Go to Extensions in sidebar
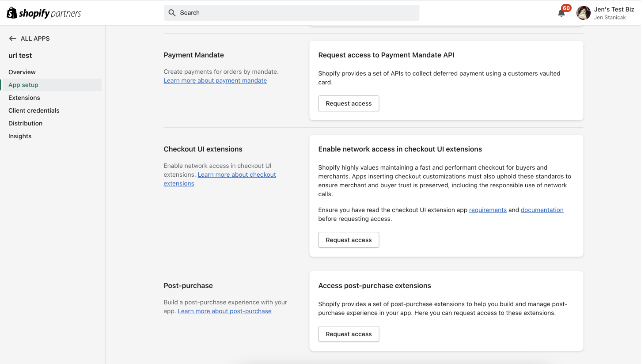This screenshot has width=641, height=364. click(x=24, y=98)
